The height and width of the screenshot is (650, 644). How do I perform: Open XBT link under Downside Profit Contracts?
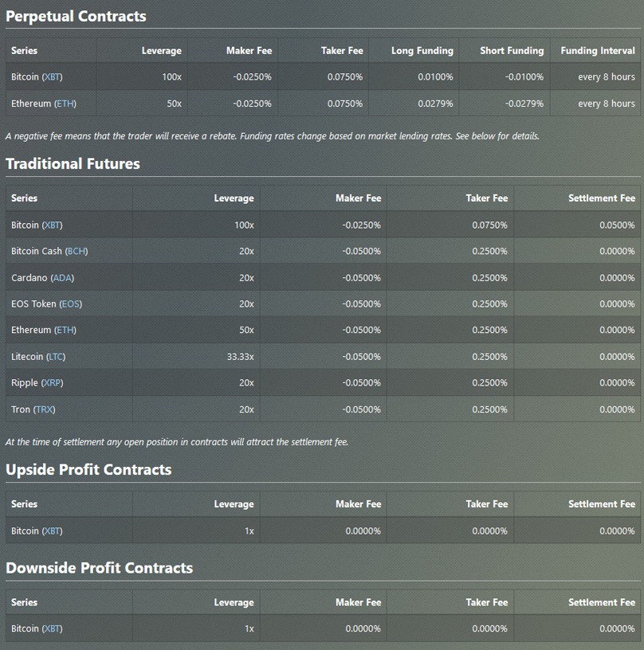point(52,629)
